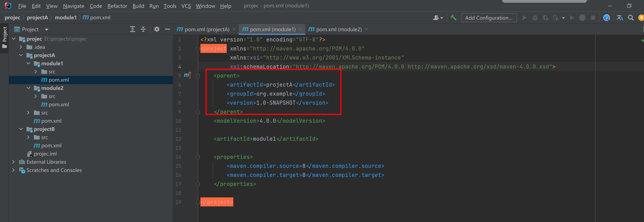Open the Refactor menu
This screenshot has height=222, width=644.
tap(117, 6)
